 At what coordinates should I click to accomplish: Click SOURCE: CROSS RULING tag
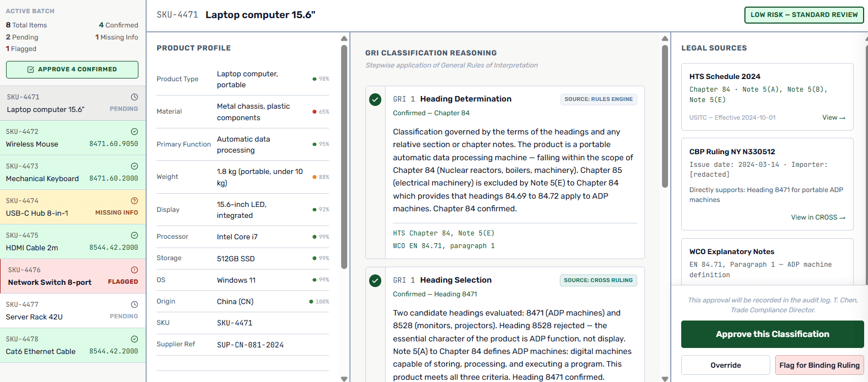[x=598, y=280]
